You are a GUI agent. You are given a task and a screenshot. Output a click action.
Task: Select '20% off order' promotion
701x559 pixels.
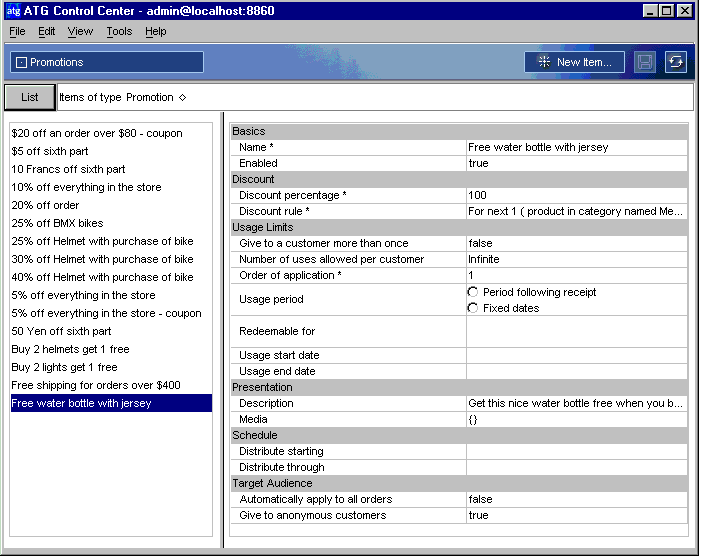click(111, 205)
